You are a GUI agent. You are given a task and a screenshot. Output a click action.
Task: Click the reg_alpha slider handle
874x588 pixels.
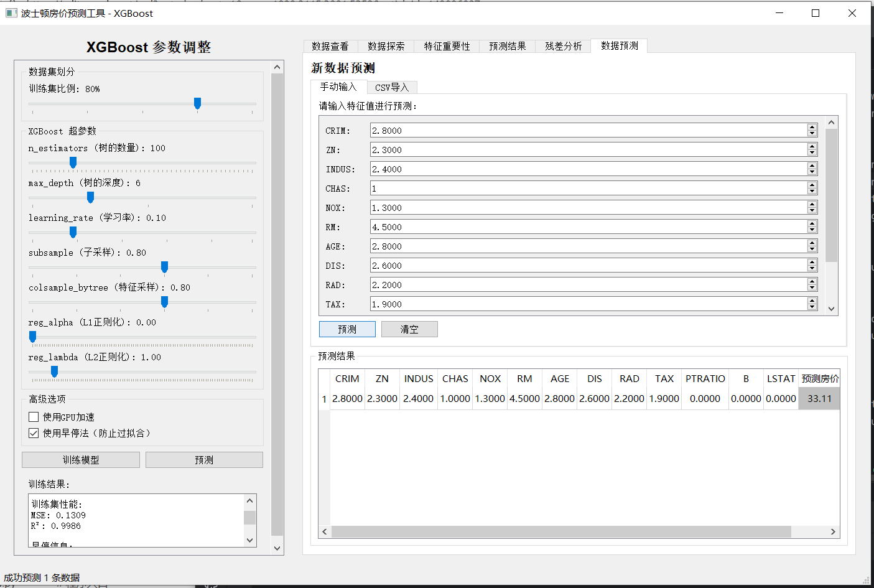(32, 337)
